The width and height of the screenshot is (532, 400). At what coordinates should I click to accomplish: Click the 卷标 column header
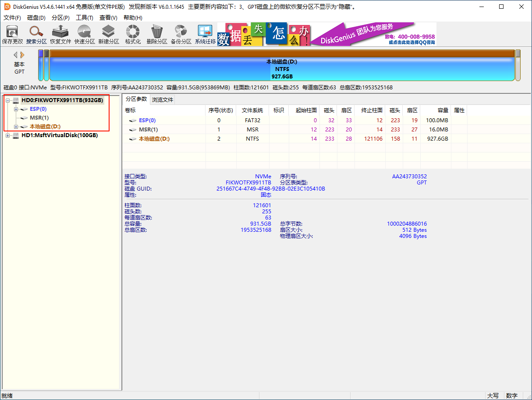164,110
